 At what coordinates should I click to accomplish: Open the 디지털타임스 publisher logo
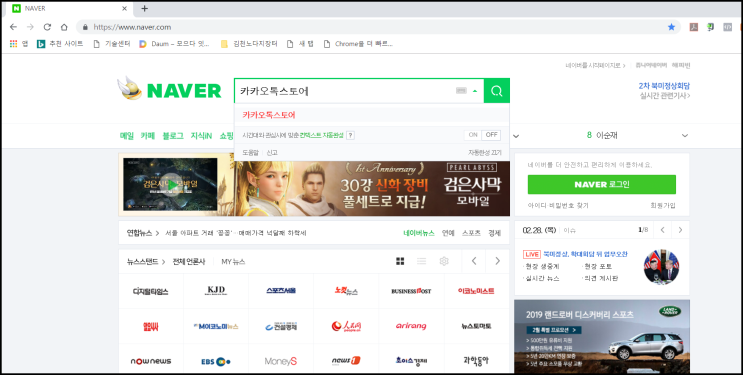coord(151,291)
